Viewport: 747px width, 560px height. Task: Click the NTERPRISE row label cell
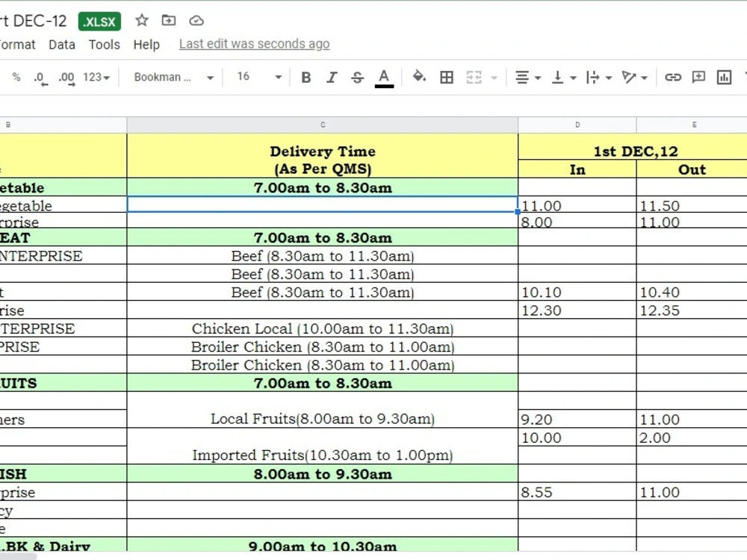coord(63,255)
